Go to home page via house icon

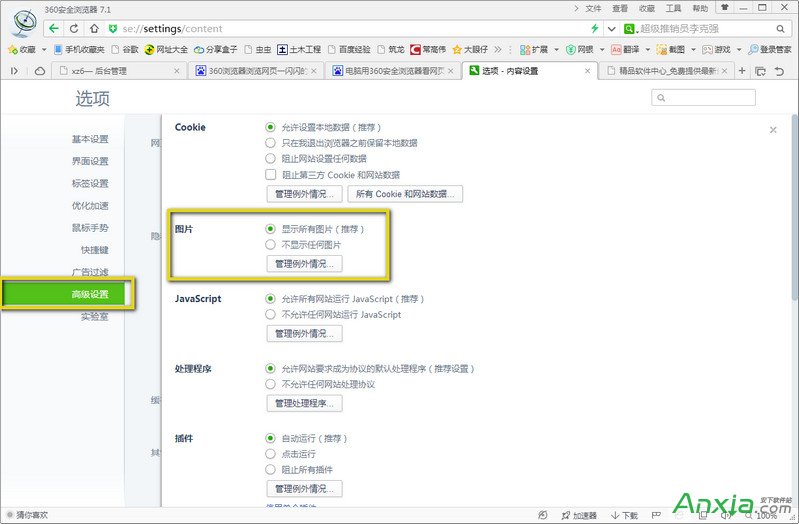[94, 29]
